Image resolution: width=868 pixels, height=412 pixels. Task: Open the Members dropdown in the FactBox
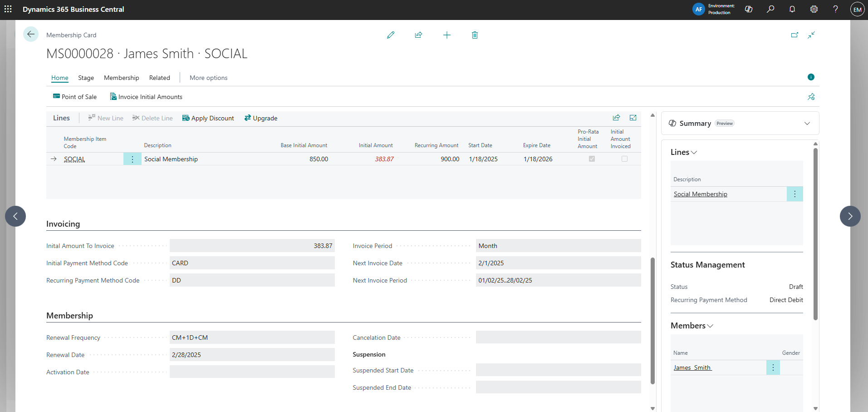coord(692,326)
